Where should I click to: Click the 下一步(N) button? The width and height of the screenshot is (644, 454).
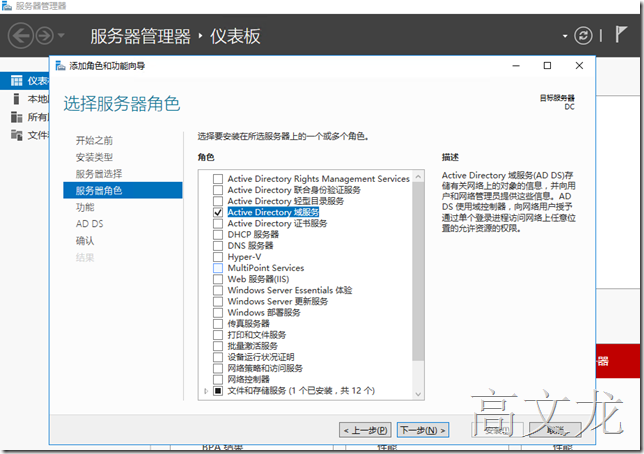click(x=423, y=430)
